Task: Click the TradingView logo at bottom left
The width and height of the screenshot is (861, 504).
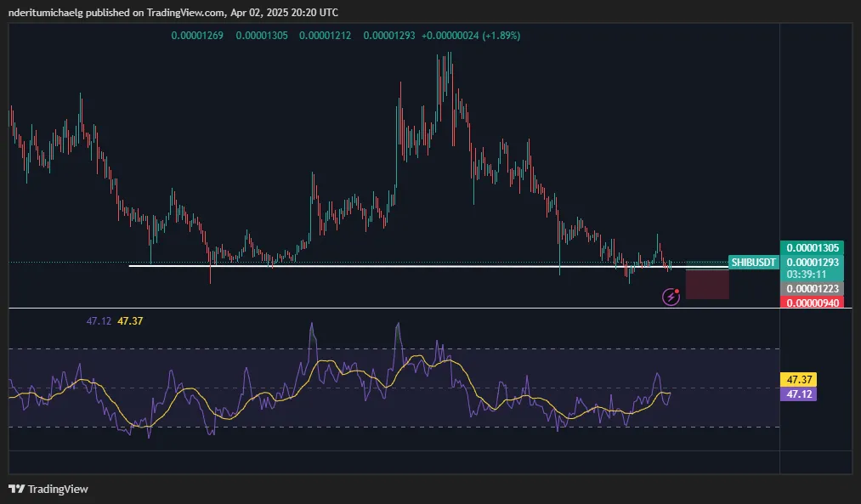Action: coord(48,489)
